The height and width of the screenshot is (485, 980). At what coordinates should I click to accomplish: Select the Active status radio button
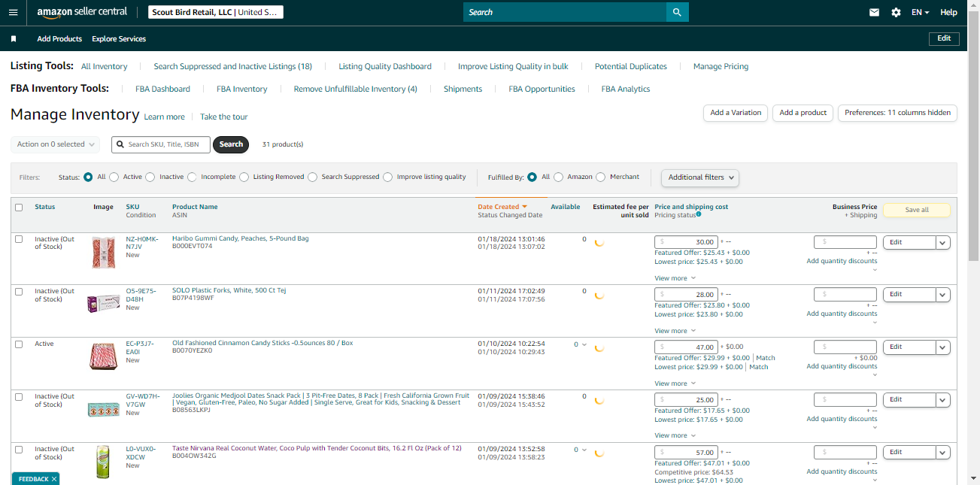tap(114, 177)
